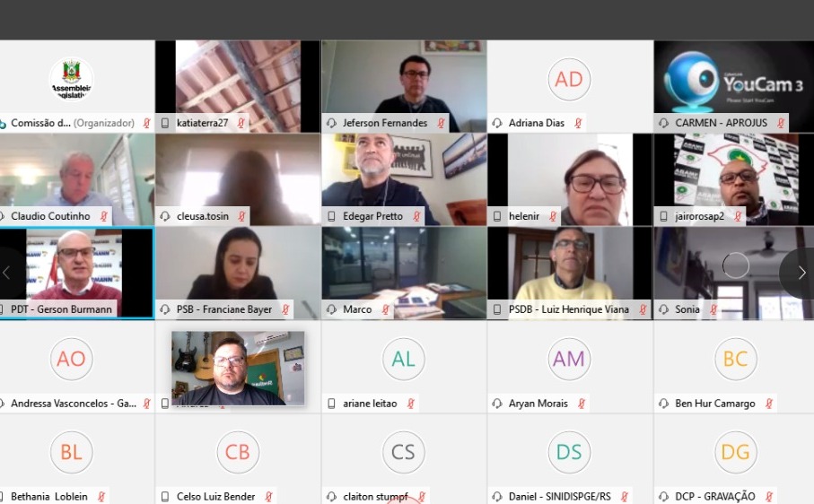This screenshot has height=504, width=814.
Task: Click the phone icon beside PSDB - Luiz Henrique Viana
Action: pyautogui.click(x=497, y=309)
